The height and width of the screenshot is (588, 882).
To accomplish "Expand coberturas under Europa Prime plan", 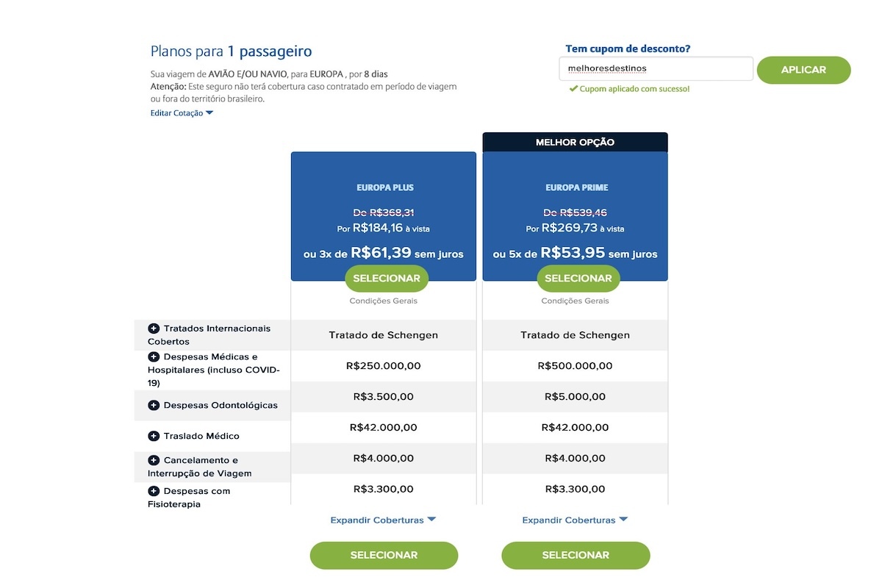I will point(575,520).
